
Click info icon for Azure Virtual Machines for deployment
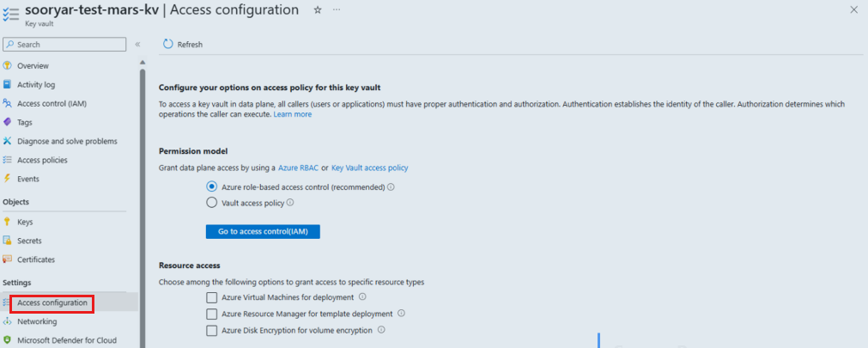click(362, 297)
